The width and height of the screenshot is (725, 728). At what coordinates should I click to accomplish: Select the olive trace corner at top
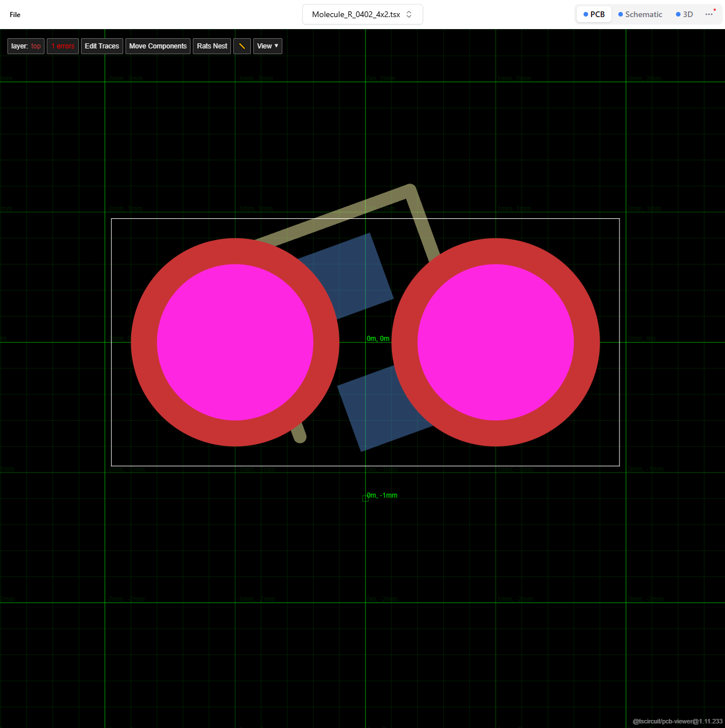pos(410,191)
